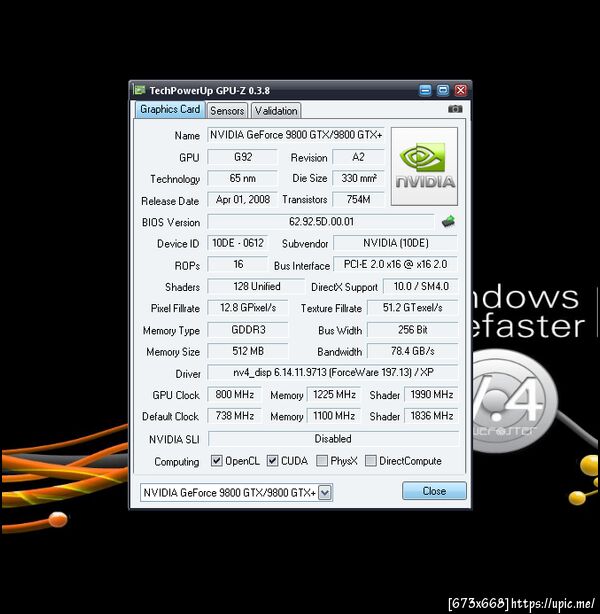Select the Subvendor field NVIDIA (10DE)

pos(396,243)
